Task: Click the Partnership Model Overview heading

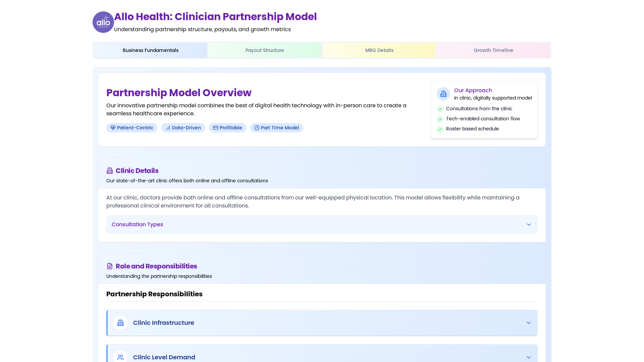Action: pos(179,93)
